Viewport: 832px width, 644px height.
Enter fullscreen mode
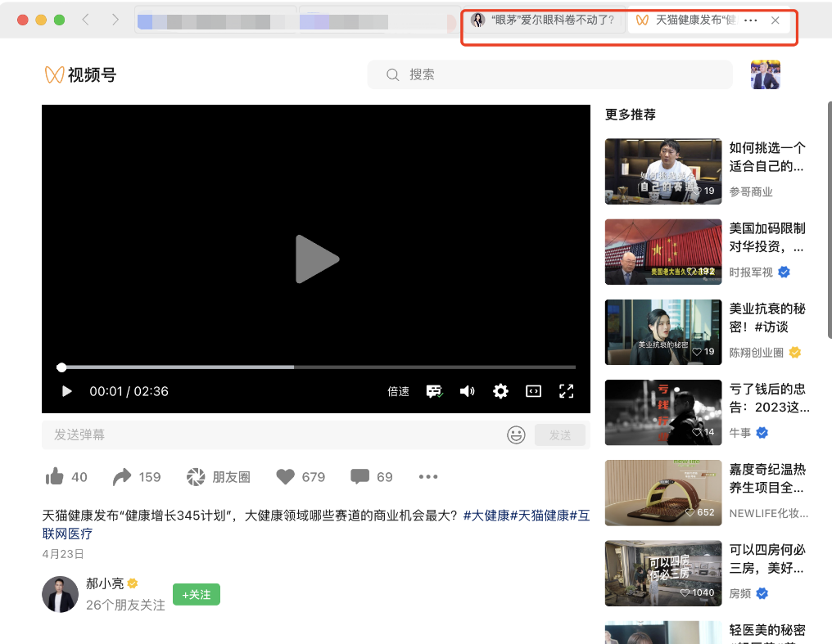pos(566,391)
